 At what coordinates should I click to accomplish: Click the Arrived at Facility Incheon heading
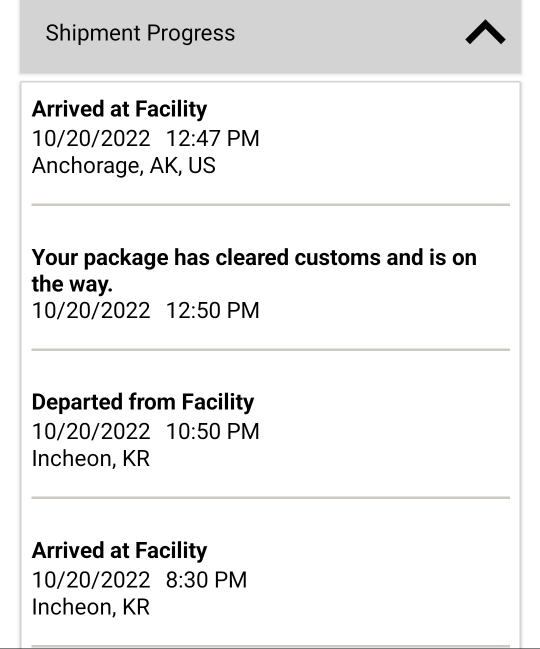pos(120,551)
